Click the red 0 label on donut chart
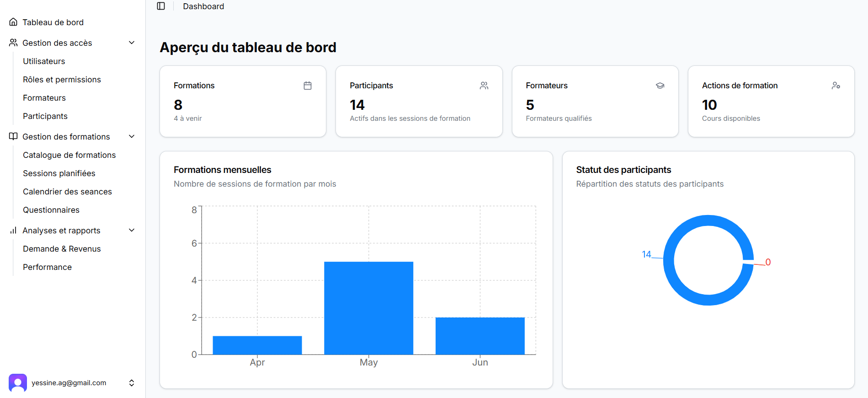 (768, 262)
